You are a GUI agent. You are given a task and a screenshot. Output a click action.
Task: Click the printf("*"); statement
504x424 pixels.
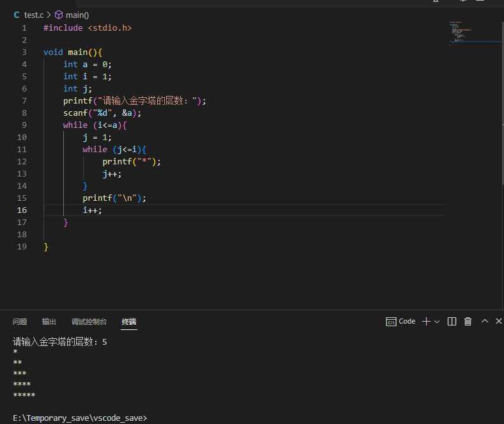(132, 162)
